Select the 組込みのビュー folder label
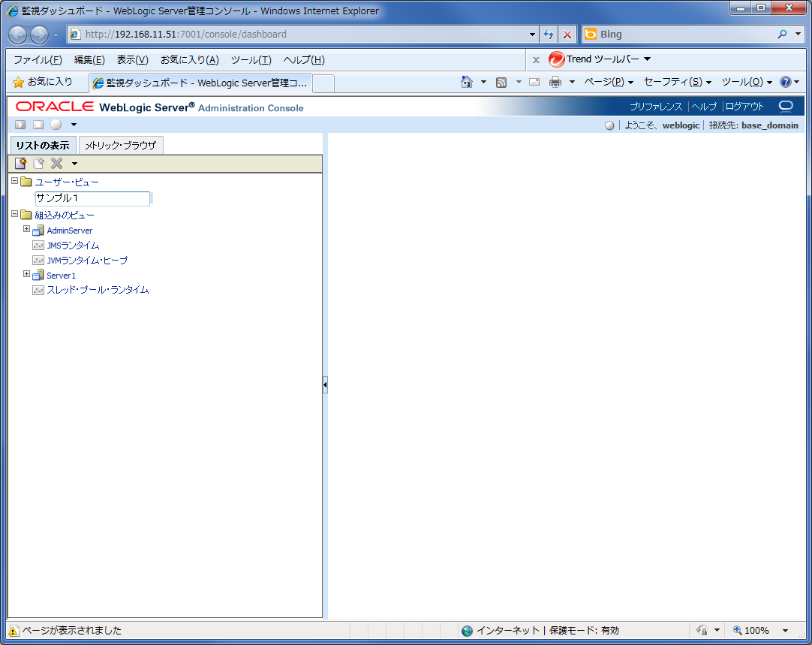The height and width of the screenshot is (645, 812). 65,215
